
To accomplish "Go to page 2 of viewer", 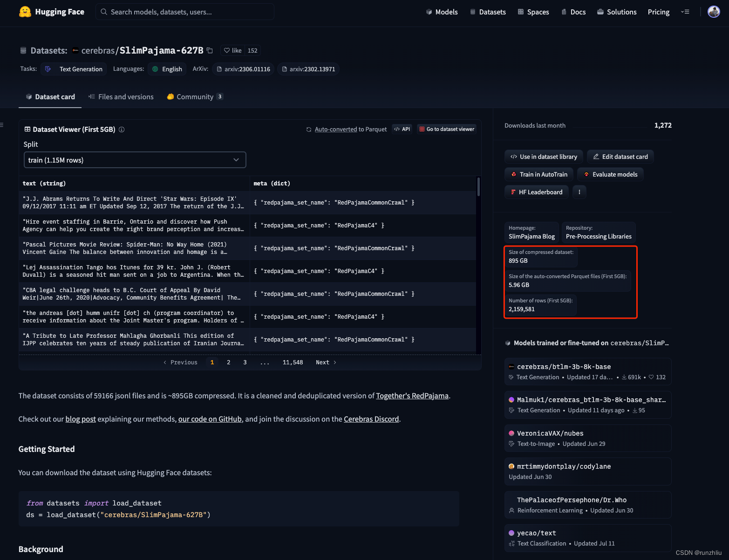I will coord(229,362).
